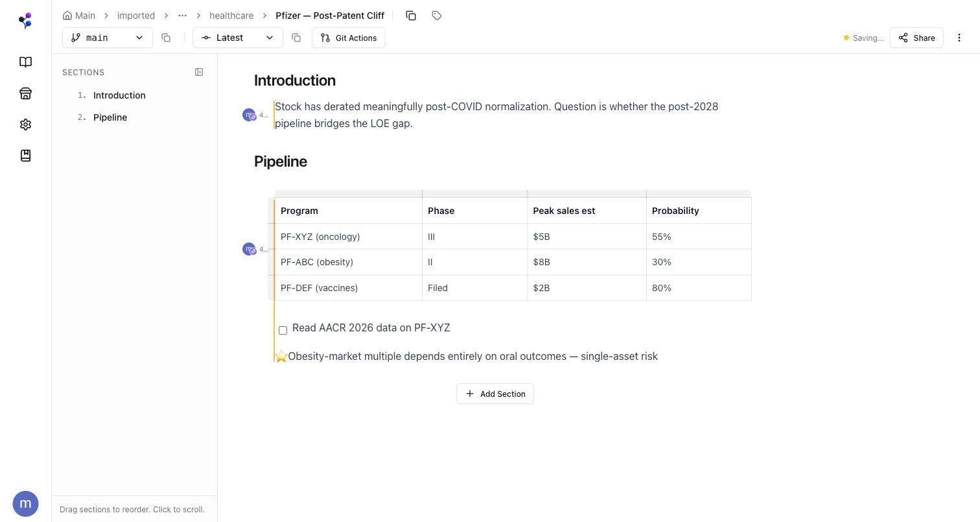Click the $2B peak sales cell
The width and height of the screenshot is (980, 522).
point(587,288)
